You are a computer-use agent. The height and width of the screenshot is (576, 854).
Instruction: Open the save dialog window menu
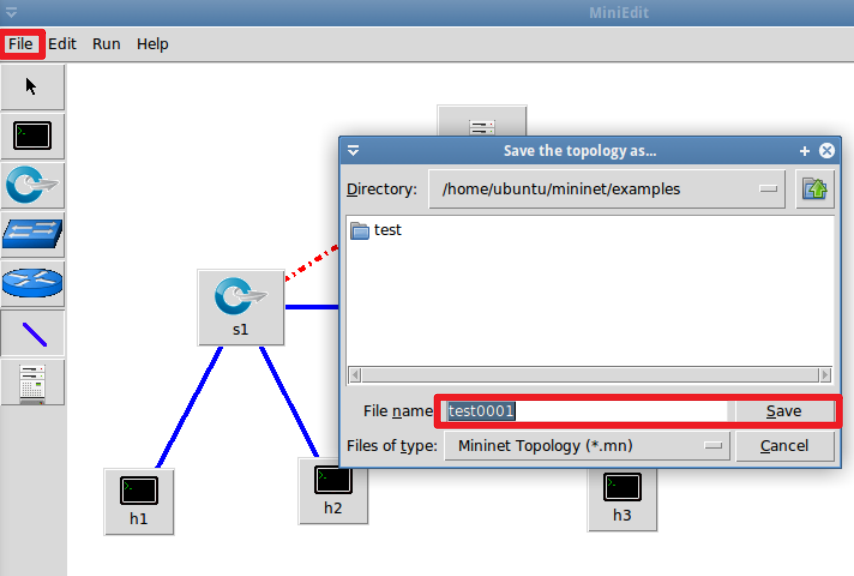click(x=353, y=151)
